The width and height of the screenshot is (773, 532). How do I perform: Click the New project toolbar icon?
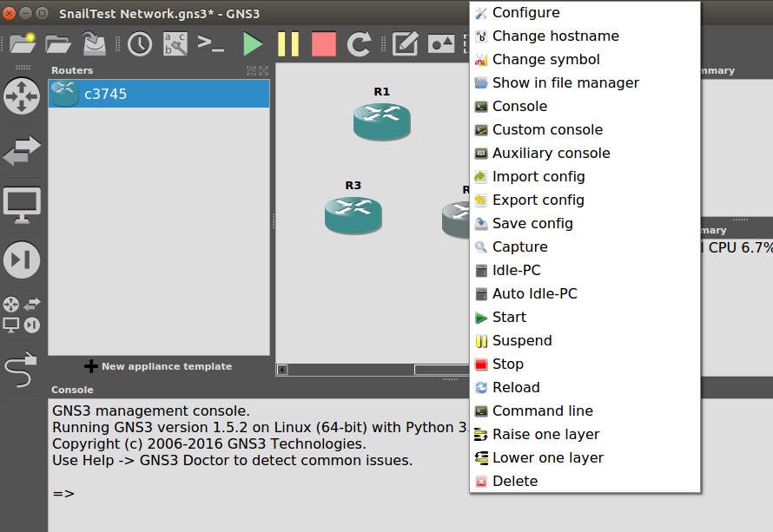23,44
